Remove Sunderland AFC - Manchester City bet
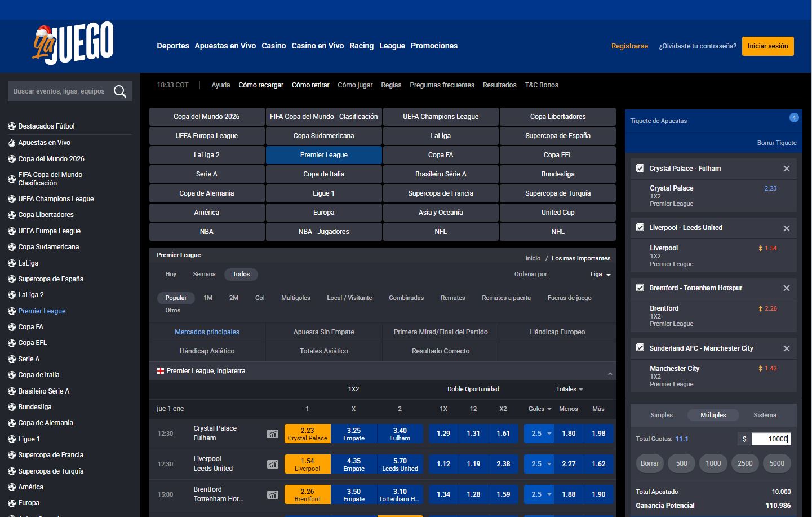This screenshot has height=517, width=812. (x=786, y=348)
